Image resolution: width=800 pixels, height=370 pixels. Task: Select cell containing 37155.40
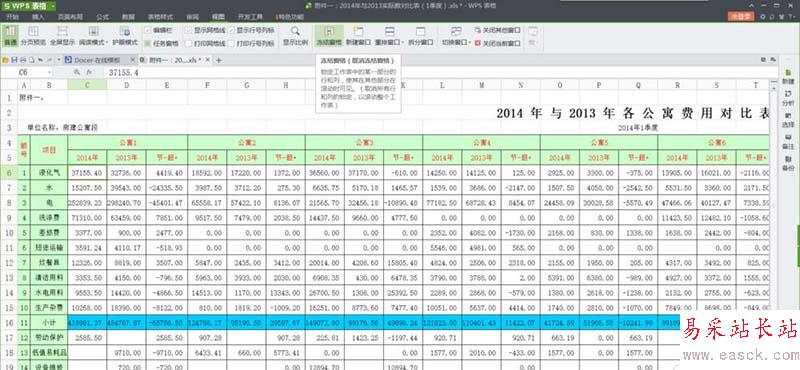coord(87,172)
